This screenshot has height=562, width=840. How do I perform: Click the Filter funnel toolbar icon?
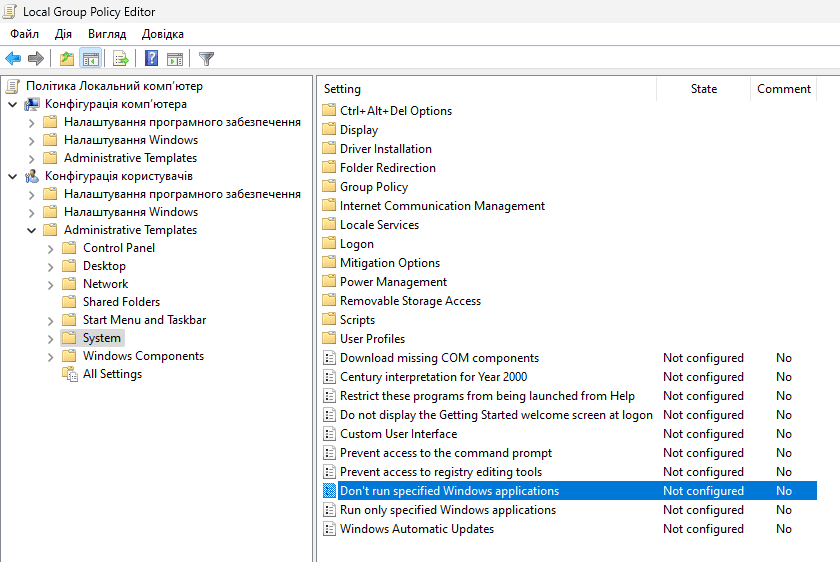pos(206,59)
